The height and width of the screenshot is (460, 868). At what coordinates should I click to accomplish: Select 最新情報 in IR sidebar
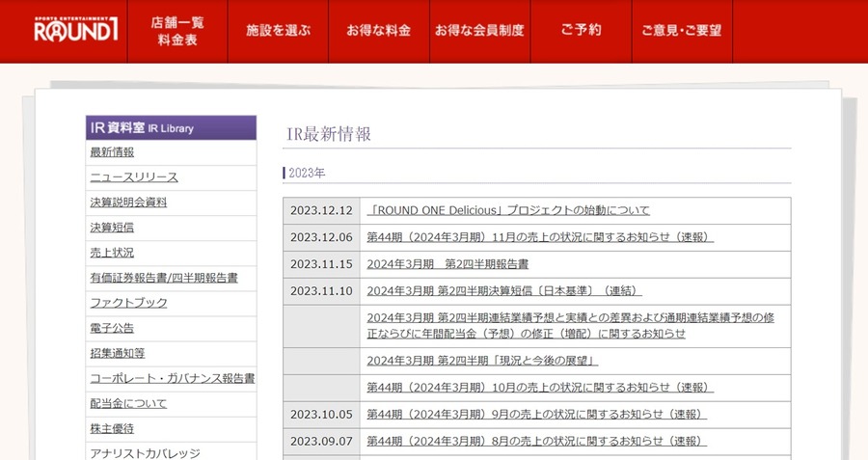tap(112, 152)
